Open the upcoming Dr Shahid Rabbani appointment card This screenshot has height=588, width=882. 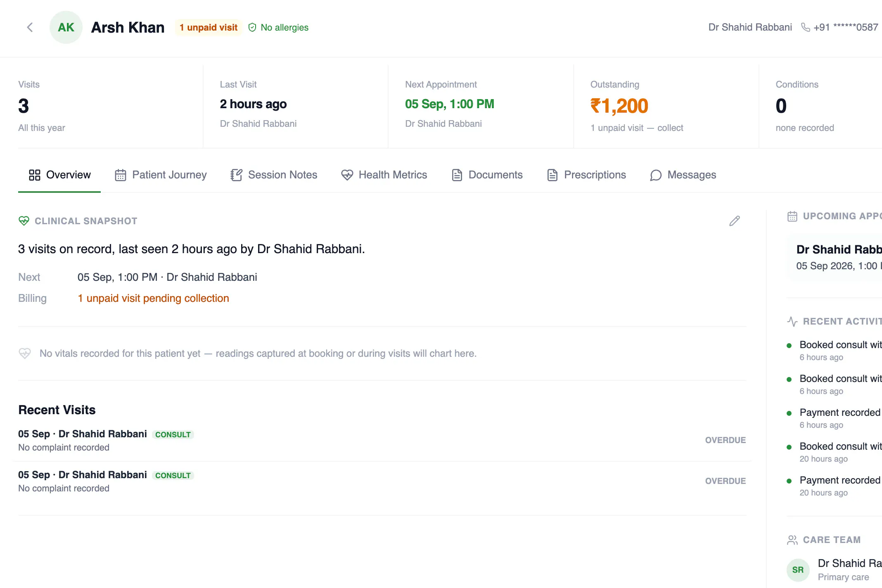pyautogui.click(x=834, y=257)
